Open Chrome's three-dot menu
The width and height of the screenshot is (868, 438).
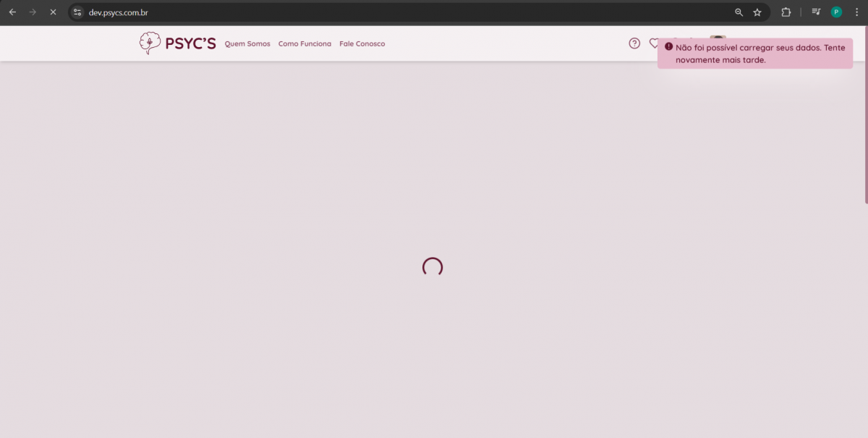pos(856,12)
